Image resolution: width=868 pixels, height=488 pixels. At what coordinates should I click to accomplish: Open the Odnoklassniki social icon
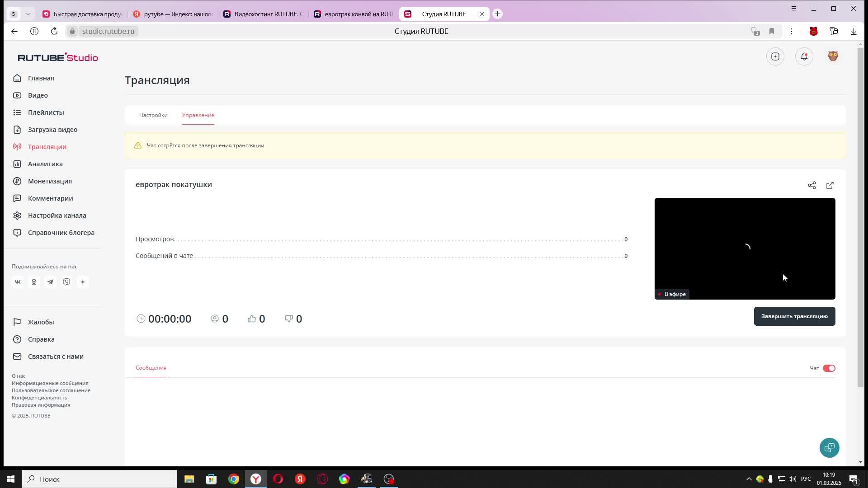click(34, 282)
